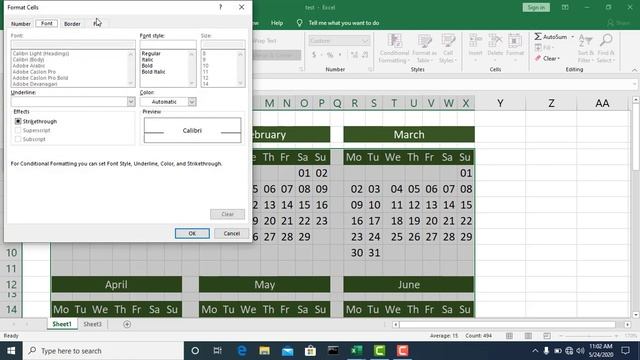
Task: Open Find & Select magnifier icon
Action: click(x=606, y=48)
